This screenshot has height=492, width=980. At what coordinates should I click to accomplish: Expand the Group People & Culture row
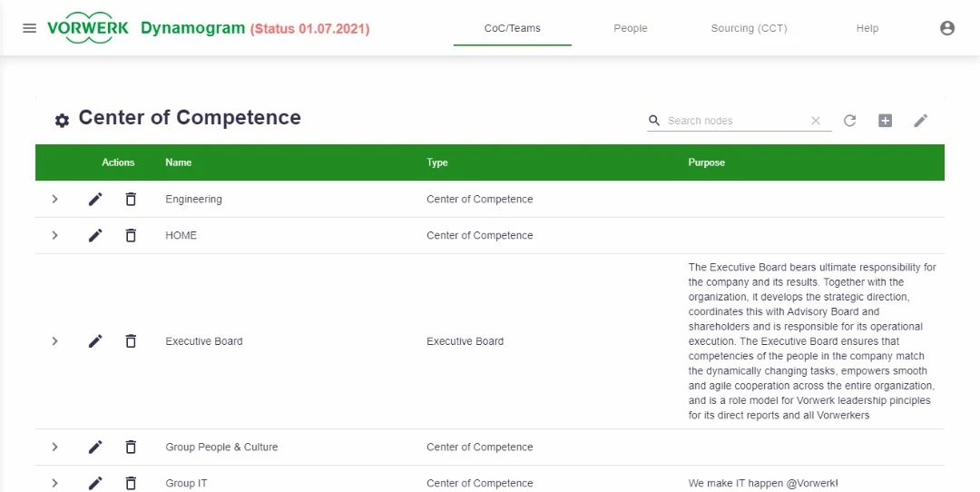[x=55, y=447]
